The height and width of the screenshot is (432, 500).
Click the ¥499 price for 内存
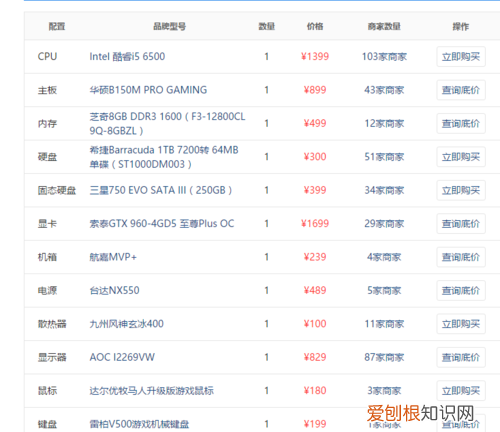click(x=315, y=124)
